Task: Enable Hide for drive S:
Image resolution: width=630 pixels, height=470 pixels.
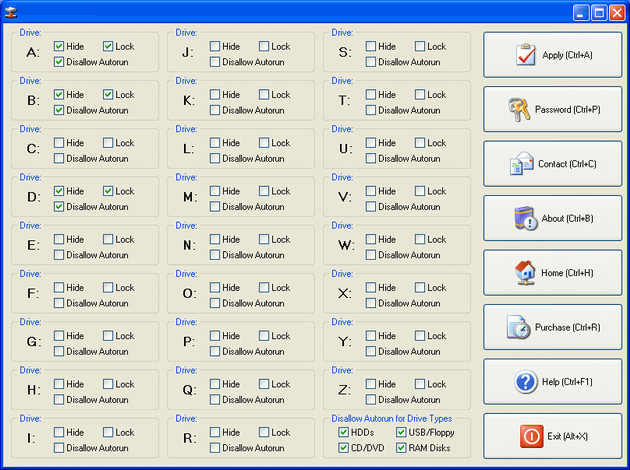Action: point(370,46)
